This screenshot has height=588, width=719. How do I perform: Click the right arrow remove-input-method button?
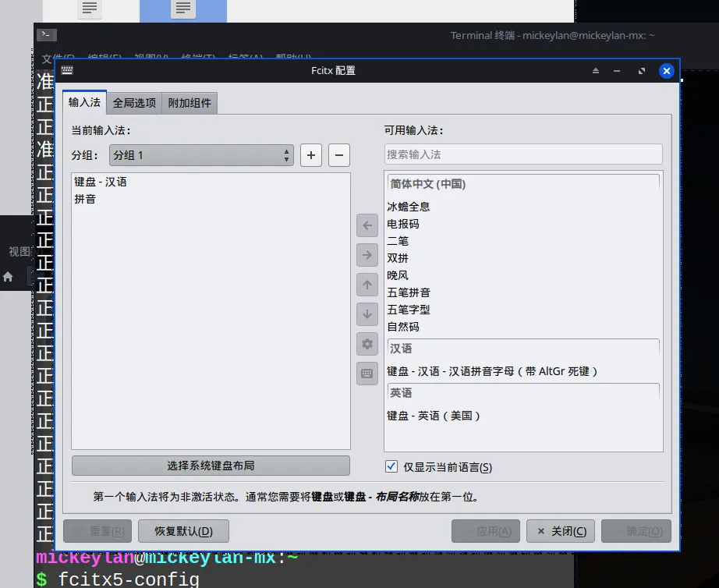pyautogui.click(x=367, y=255)
